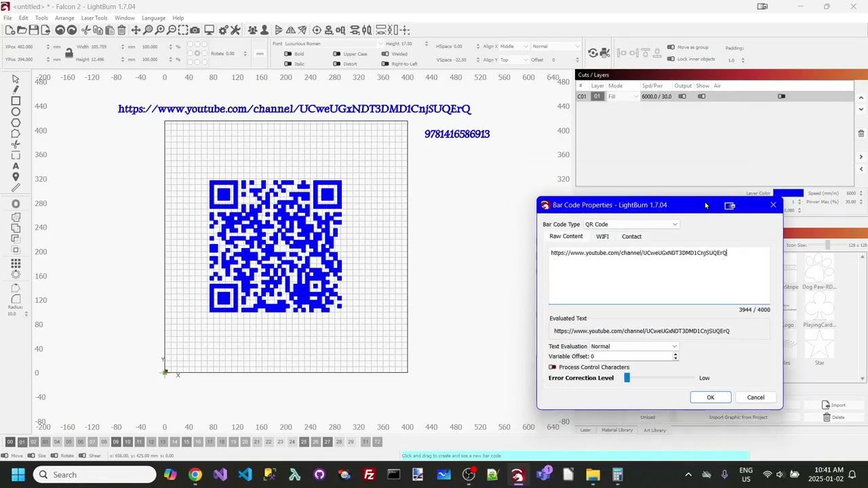
Task: Click OK in Bar Code Properties
Action: tap(711, 397)
